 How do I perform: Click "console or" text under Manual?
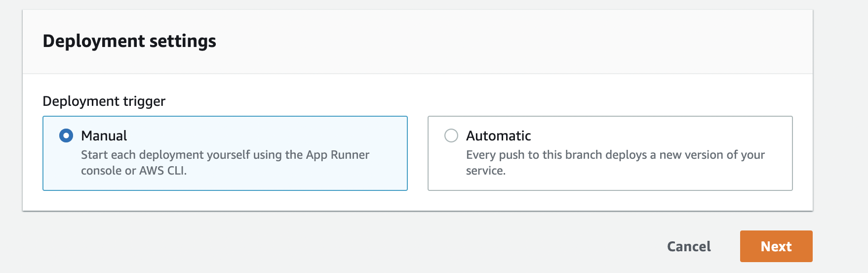109,171
